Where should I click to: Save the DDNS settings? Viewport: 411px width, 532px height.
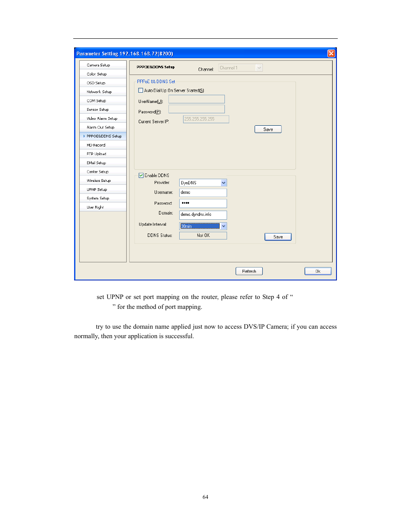click(278, 237)
